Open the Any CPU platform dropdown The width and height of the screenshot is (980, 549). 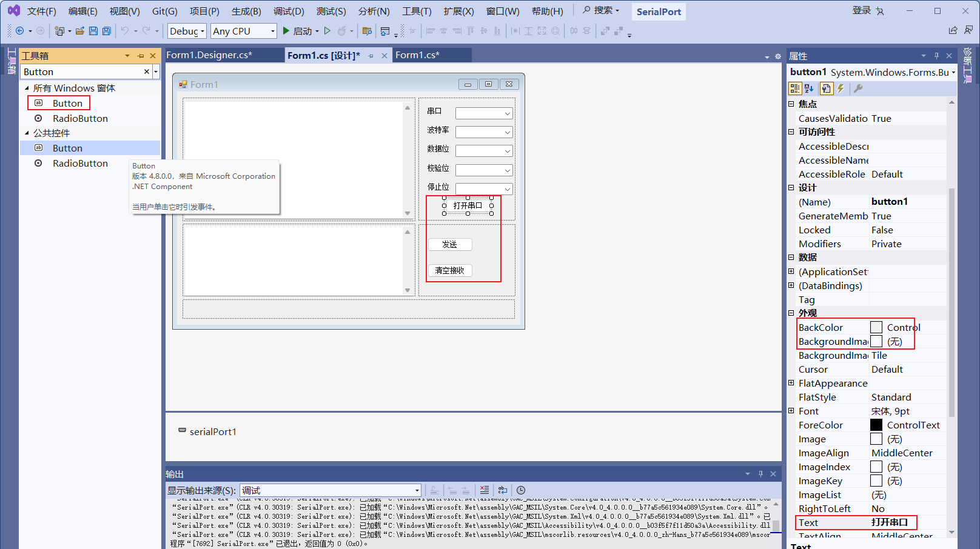(x=244, y=31)
